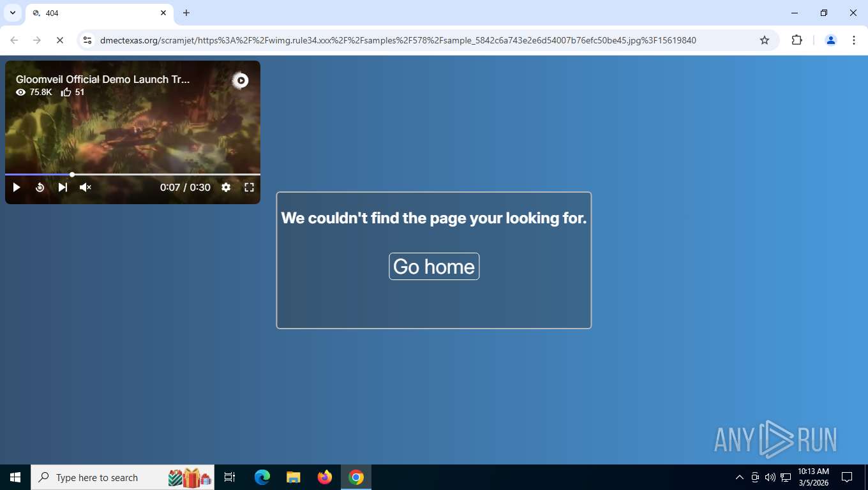Click the video player logo icon

(x=240, y=80)
